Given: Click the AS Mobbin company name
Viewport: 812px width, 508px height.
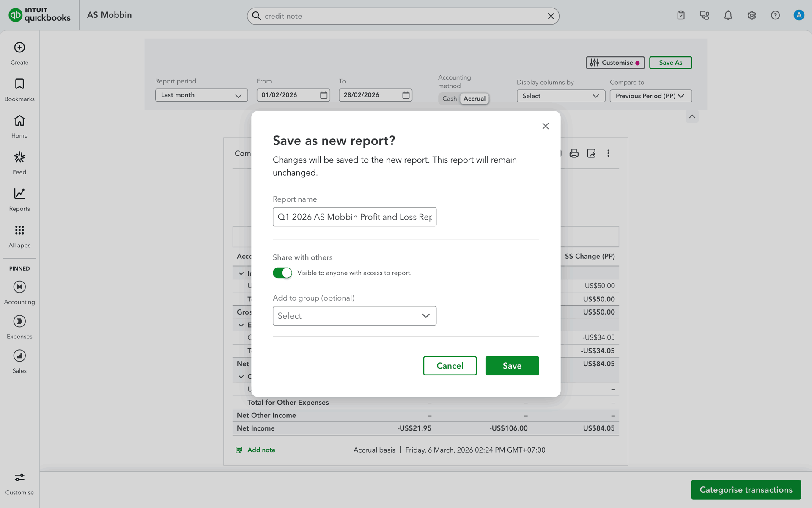Looking at the screenshot, I should click(x=109, y=15).
